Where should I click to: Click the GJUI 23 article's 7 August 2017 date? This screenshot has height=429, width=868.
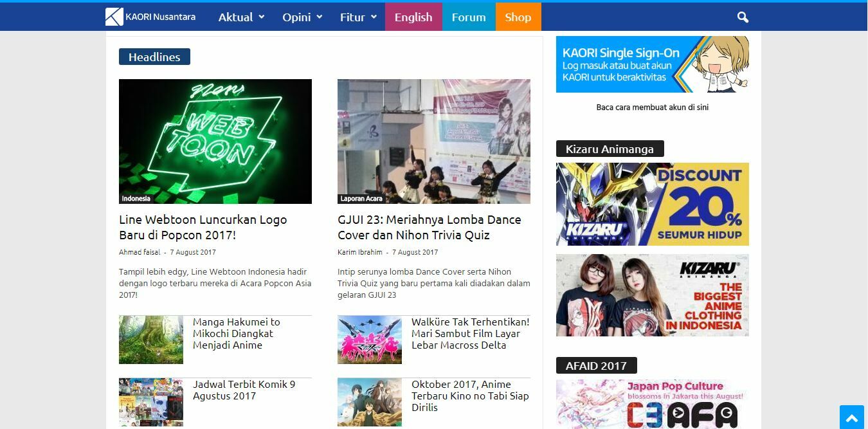point(415,252)
